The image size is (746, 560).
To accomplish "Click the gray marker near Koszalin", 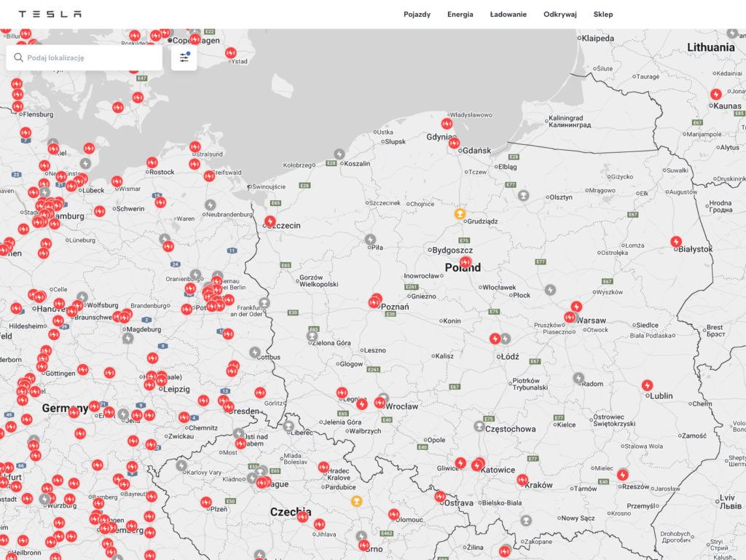I will (x=339, y=154).
